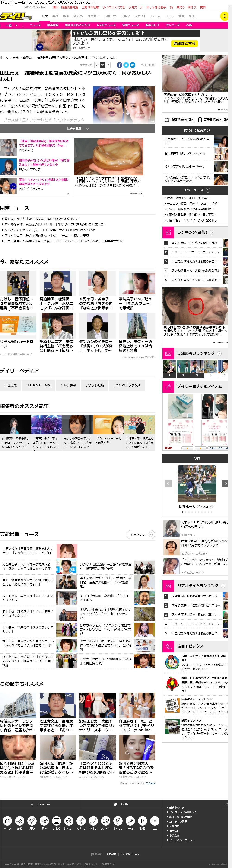Viewport: 232px width, 868px height.
Task: Select 野球 tab in top navigation
Action: click(55, 16)
